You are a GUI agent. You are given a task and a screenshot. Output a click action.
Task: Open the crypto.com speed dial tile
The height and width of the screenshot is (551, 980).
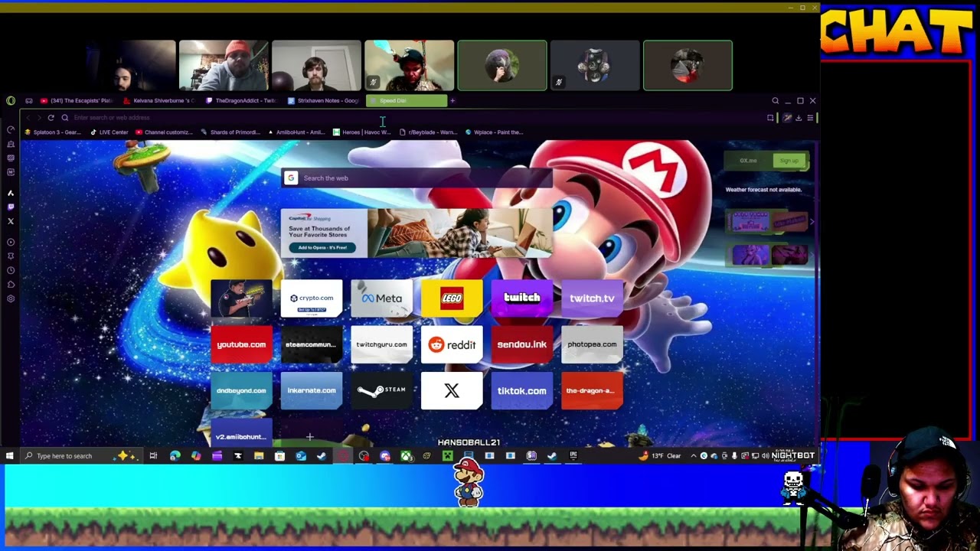(x=312, y=298)
